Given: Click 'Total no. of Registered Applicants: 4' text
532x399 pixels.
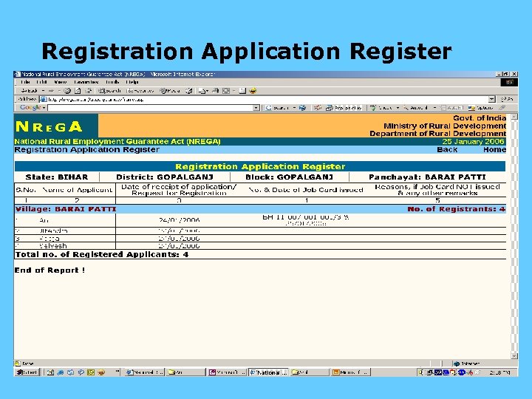Looking at the screenshot, I should pos(102,254).
